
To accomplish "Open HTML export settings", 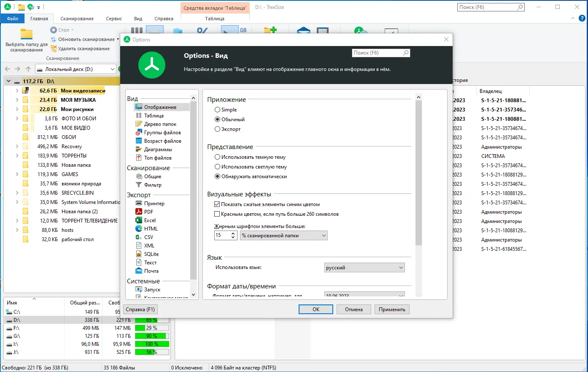I will point(151,229).
